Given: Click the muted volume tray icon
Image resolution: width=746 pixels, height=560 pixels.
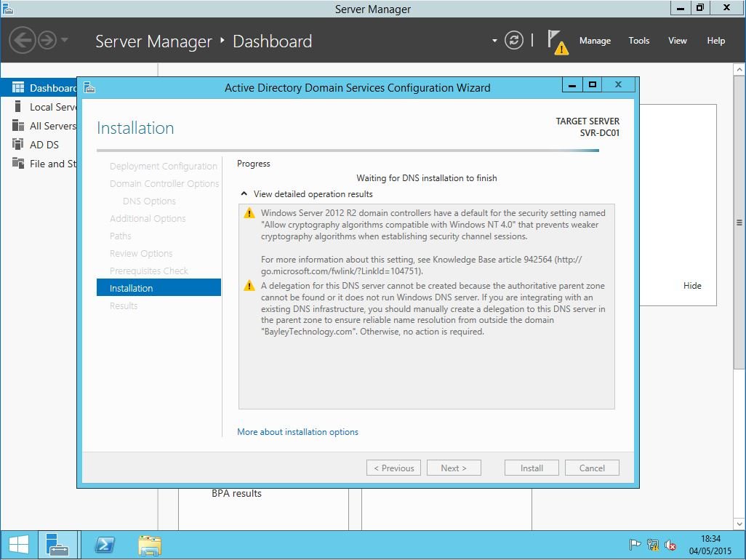Looking at the screenshot, I should point(670,545).
